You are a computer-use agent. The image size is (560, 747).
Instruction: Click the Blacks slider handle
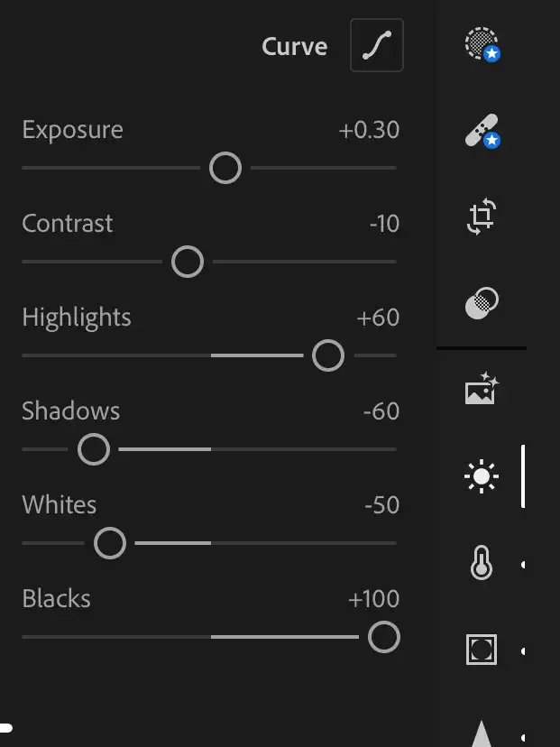tap(384, 637)
